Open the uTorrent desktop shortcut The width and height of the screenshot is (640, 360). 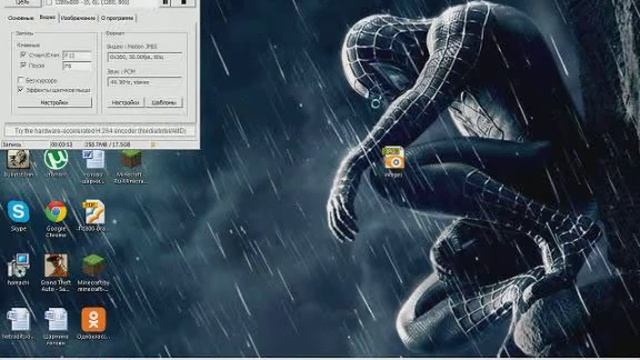click(56, 162)
